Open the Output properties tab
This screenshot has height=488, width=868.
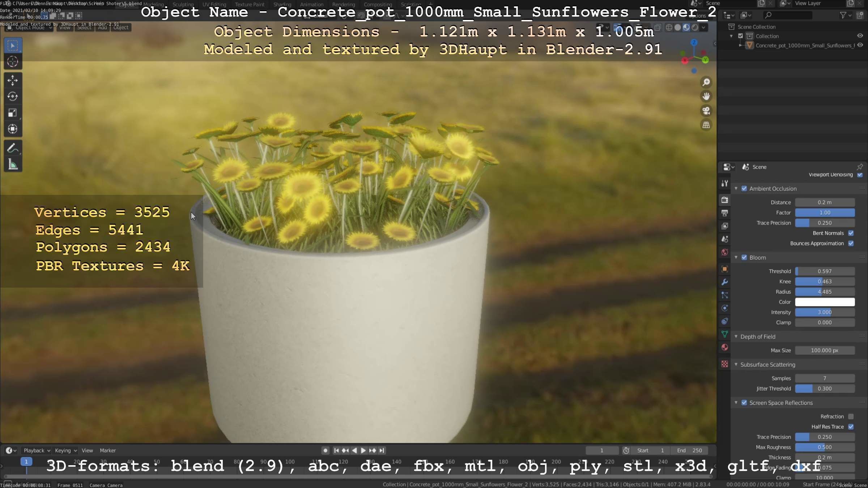point(724,213)
